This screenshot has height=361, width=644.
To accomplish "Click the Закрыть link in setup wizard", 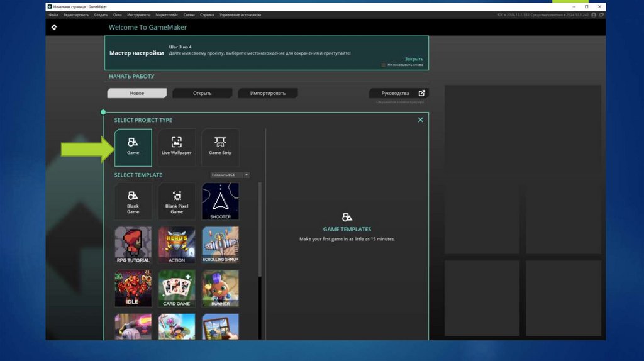I will (x=413, y=58).
